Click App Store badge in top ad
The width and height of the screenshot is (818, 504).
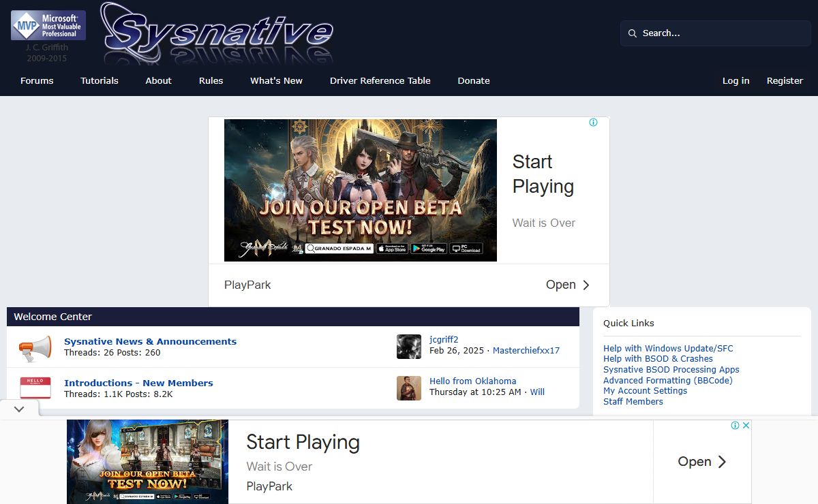391,249
